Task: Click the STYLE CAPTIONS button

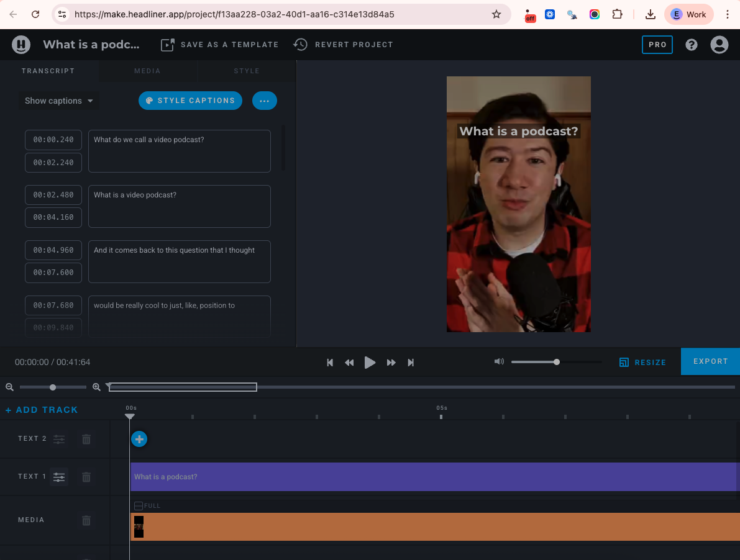Action: point(190,101)
